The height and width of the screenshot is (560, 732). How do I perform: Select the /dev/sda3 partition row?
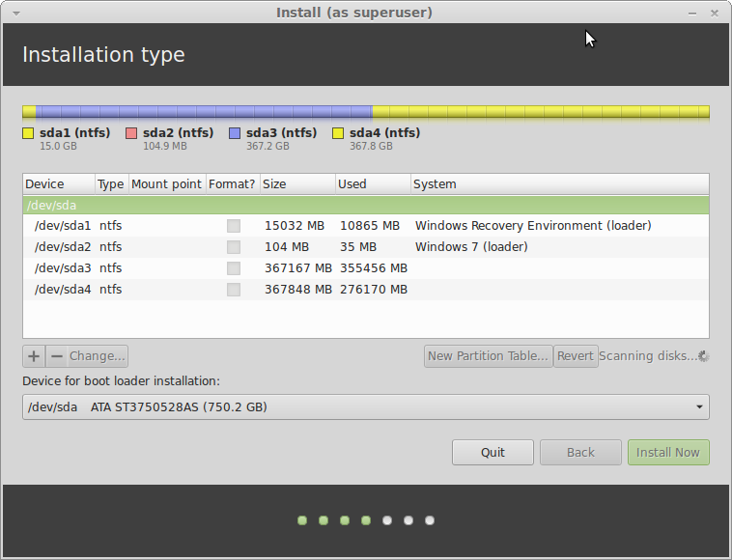tap(366, 268)
